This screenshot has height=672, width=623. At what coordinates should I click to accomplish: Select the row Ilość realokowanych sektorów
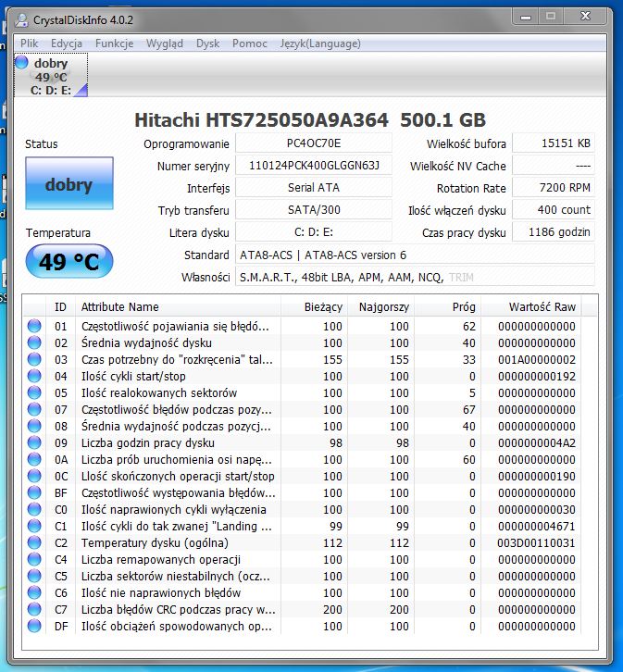coord(302,392)
